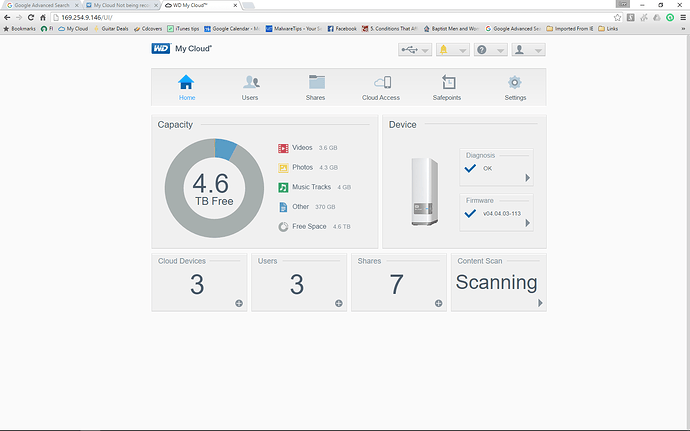
Task: Click the Users count 3
Action: pyautogui.click(x=297, y=284)
